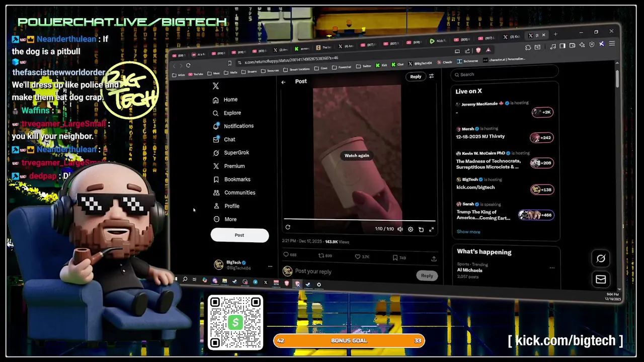Open Notifications in X sidebar

[233, 126]
